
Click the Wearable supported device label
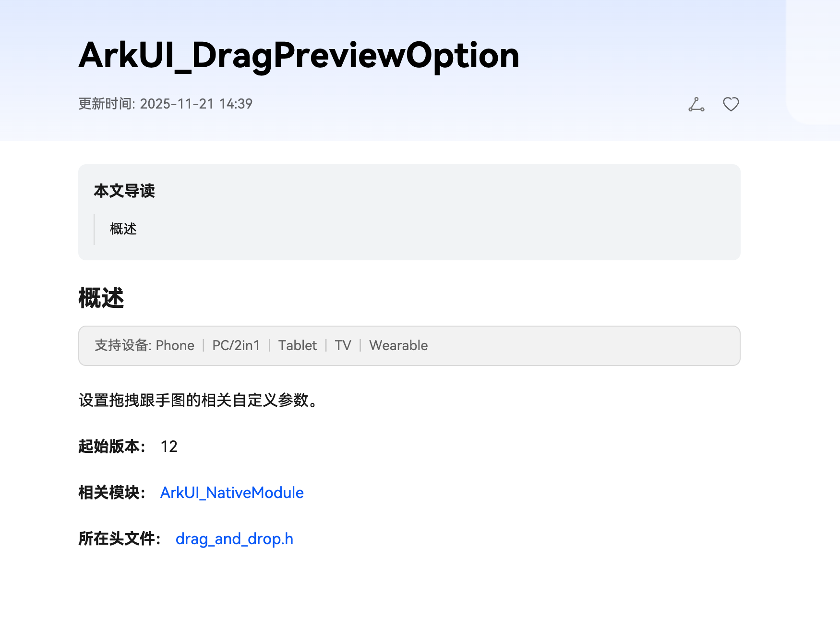[398, 345]
